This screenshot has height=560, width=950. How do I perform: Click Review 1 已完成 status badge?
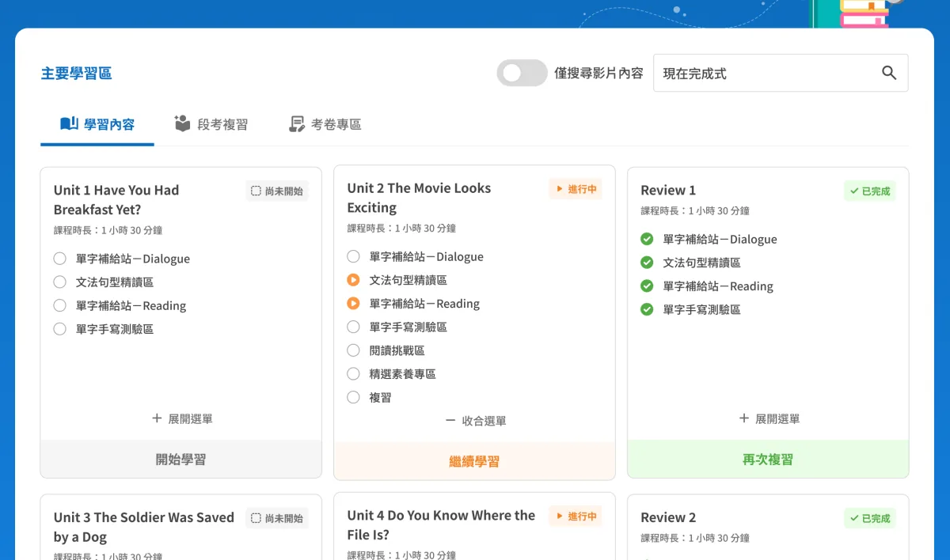point(870,191)
